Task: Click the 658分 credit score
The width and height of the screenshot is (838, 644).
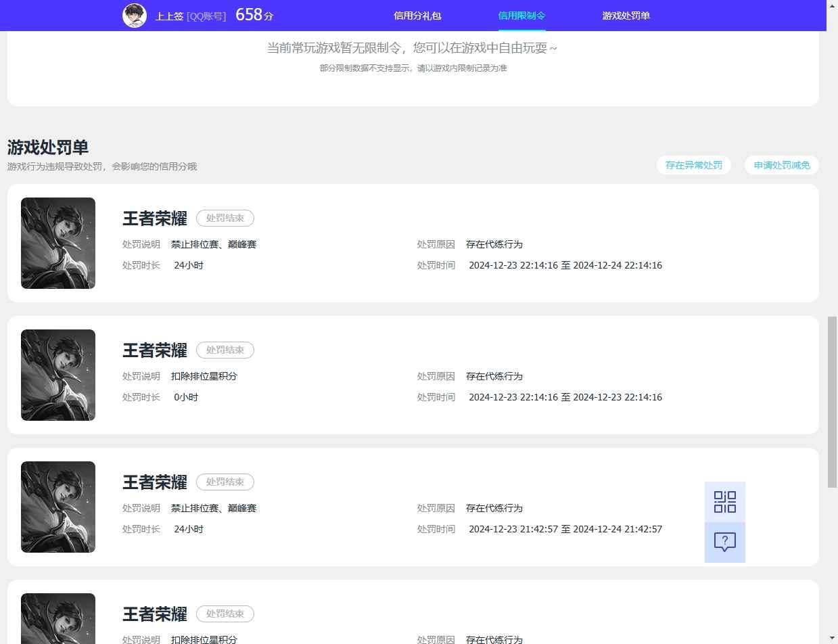Action: [x=254, y=15]
